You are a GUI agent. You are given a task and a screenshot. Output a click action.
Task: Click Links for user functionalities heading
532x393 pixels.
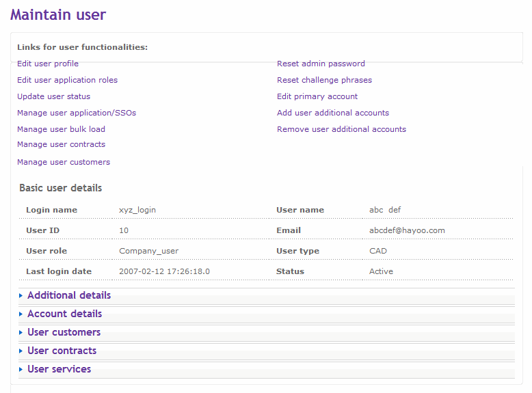(x=83, y=47)
